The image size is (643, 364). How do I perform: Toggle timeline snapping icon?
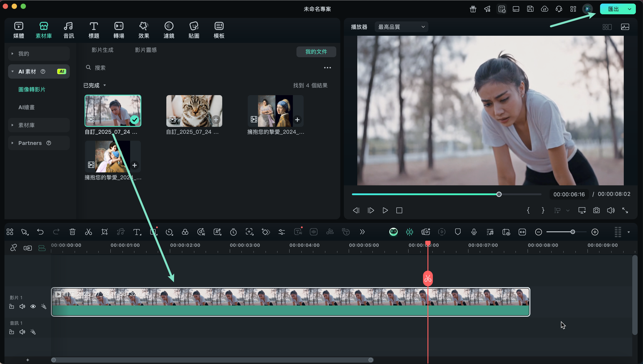pos(410,232)
